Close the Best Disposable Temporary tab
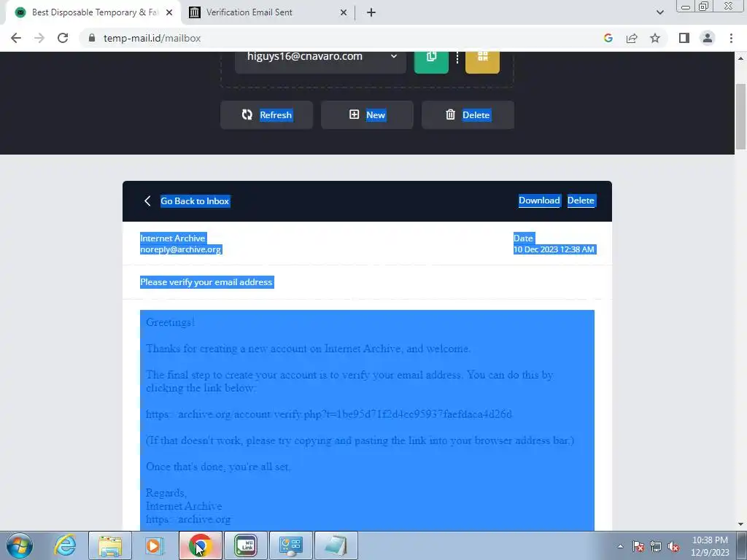Image resolution: width=747 pixels, height=560 pixels. 169,13
